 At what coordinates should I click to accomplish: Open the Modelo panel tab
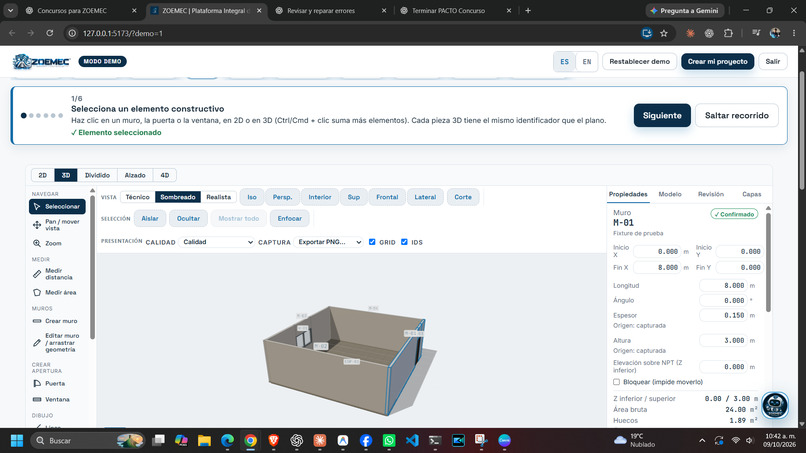[x=670, y=194]
